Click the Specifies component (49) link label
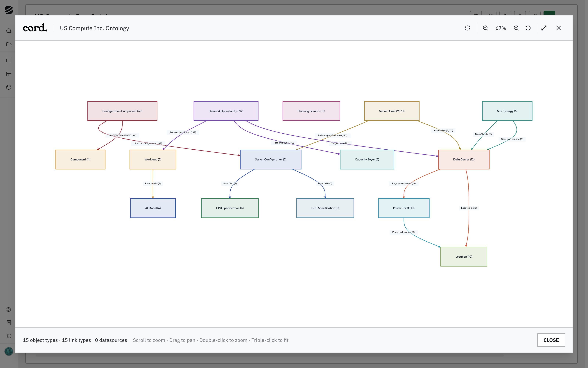The width and height of the screenshot is (588, 368). click(x=122, y=135)
